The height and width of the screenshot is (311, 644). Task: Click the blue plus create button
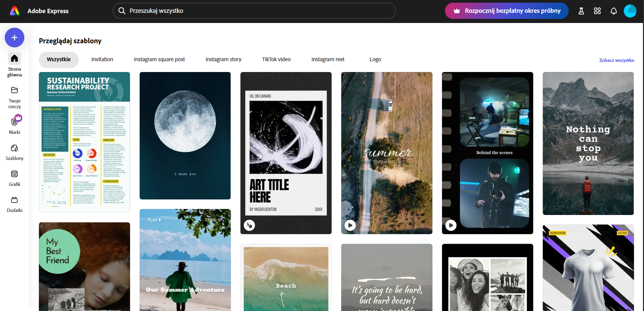tap(15, 38)
